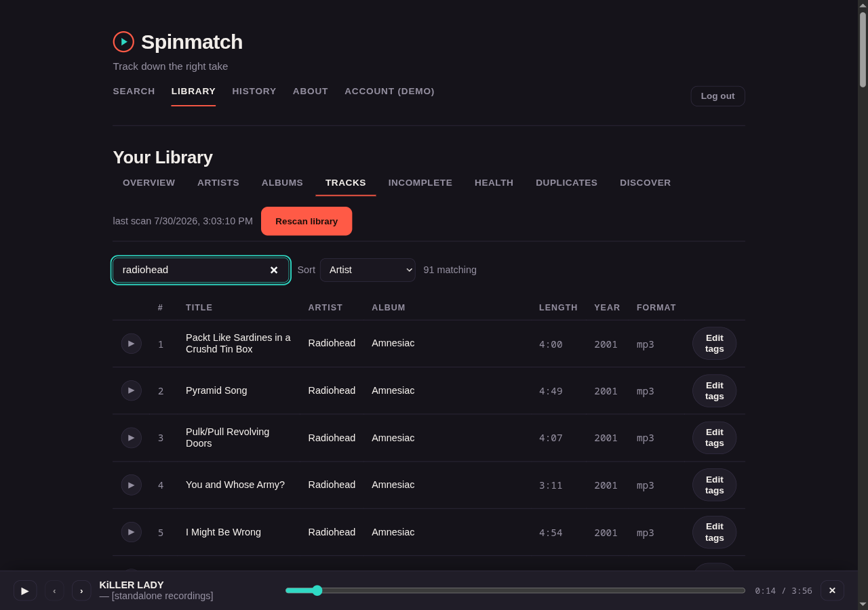Click the YEAR column header

(607, 308)
